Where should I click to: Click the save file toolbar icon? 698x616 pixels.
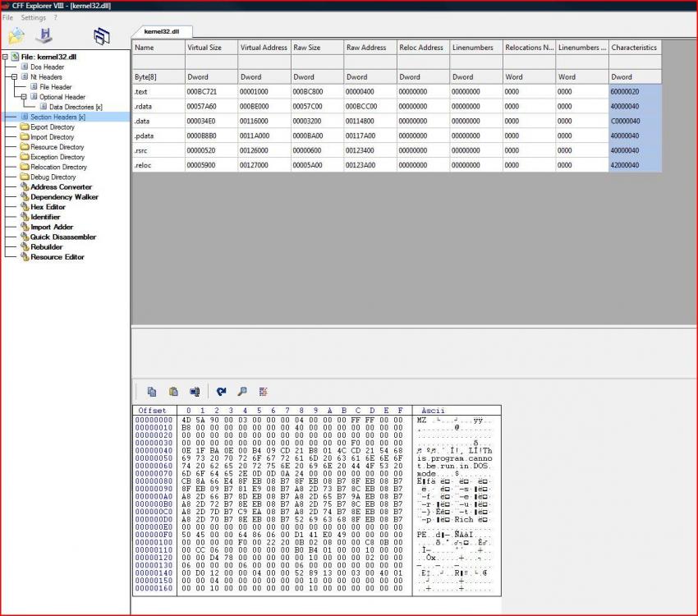click(x=44, y=35)
